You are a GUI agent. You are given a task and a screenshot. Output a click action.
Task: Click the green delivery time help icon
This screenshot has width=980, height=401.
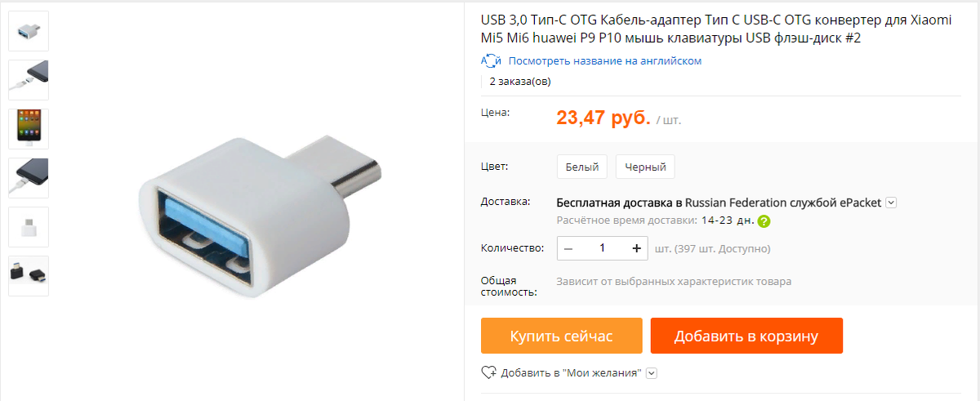coord(764,221)
